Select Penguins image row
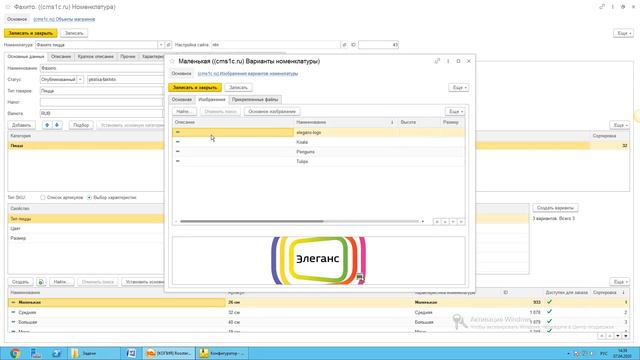This screenshot has width=640, height=360. click(x=318, y=152)
